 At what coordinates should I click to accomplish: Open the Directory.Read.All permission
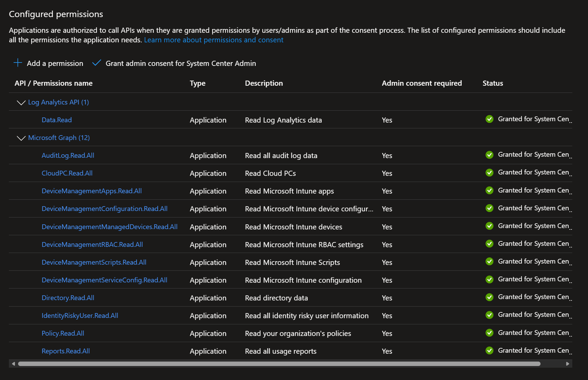tap(68, 298)
